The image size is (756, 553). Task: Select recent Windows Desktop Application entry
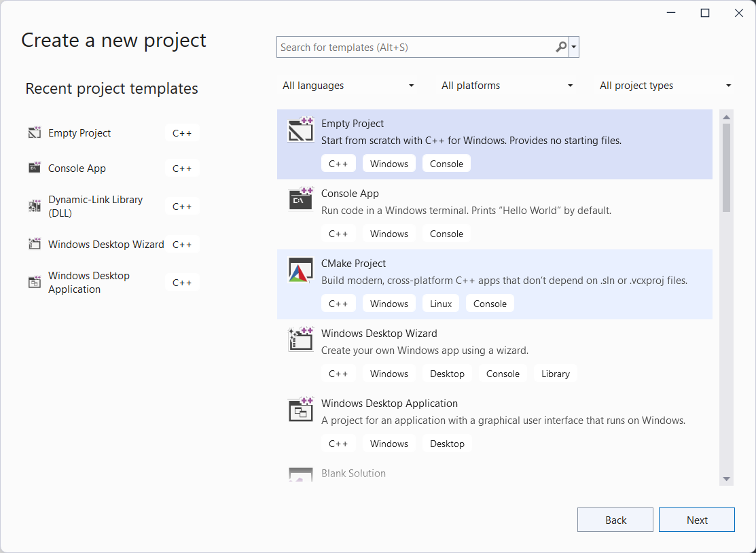(x=88, y=282)
